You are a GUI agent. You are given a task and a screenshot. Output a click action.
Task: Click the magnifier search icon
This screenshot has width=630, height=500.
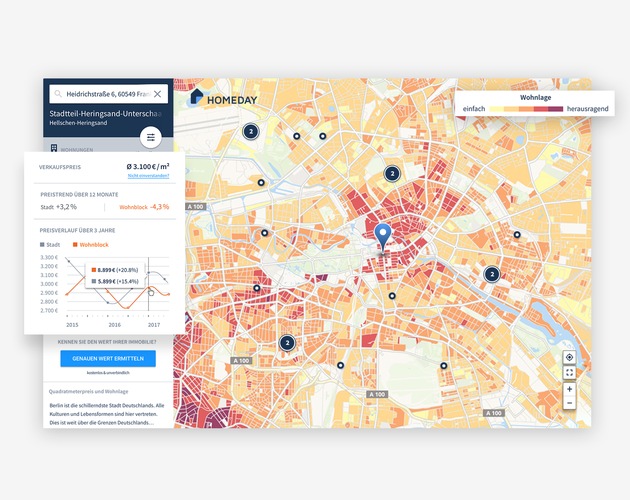tap(58, 94)
